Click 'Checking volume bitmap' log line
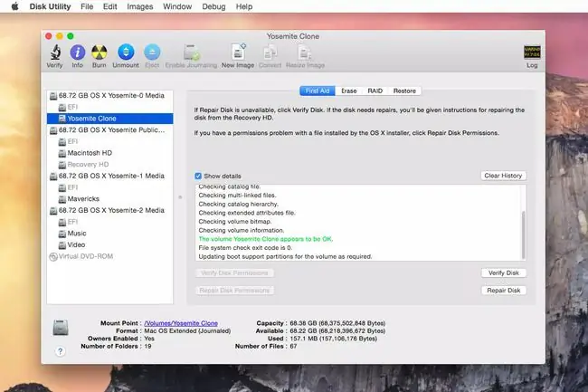Image resolution: width=588 pixels, height=392 pixels. [235, 222]
